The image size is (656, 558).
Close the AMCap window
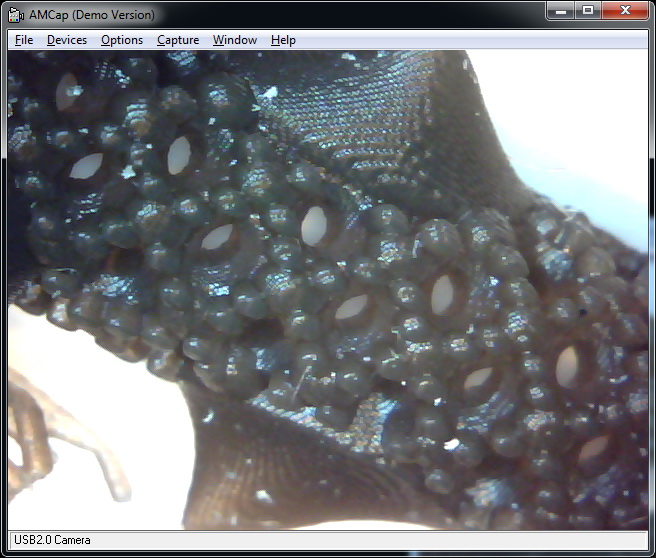click(x=625, y=10)
